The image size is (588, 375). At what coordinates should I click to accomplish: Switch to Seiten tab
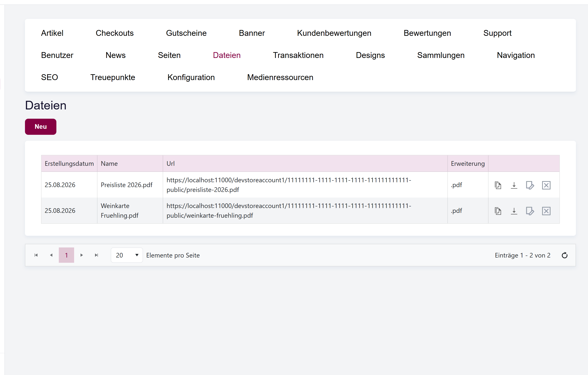pyautogui.click(x=169, y=55)
